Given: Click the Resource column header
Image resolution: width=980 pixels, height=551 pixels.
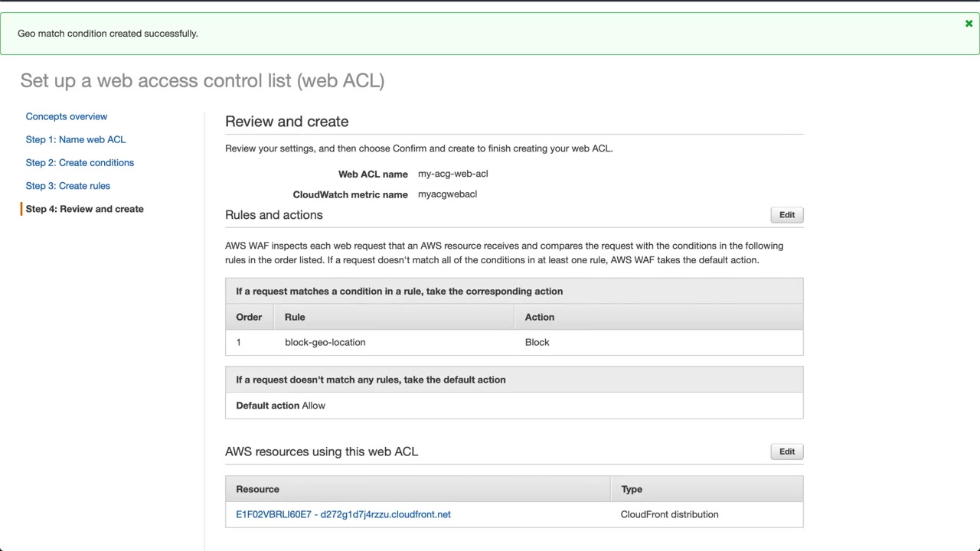Looking at the screenshot, I should tap(257, 489).
